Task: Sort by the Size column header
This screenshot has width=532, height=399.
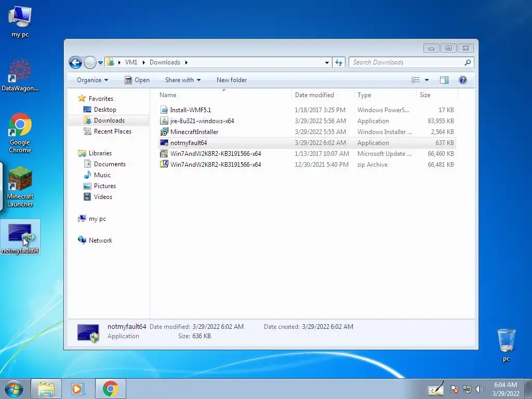Action: (437, 95)
